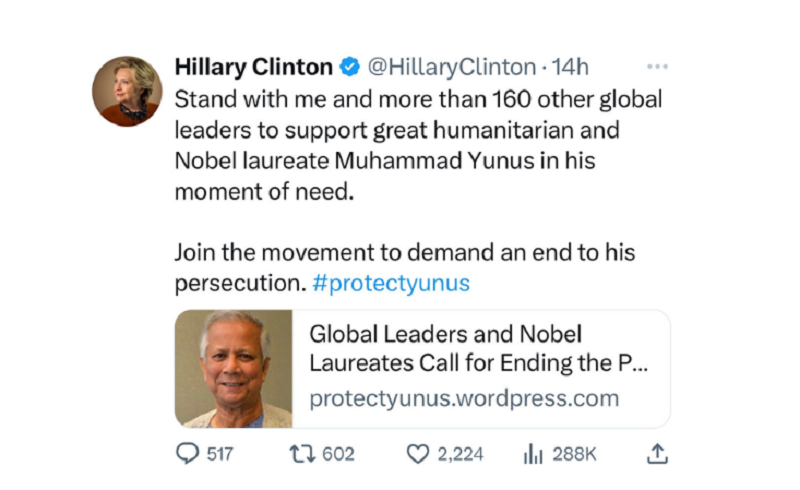Screen dimensions: 800x490
Task: Open the Muhammad Yunus link preview photo
Action: (x=234, y=369)
